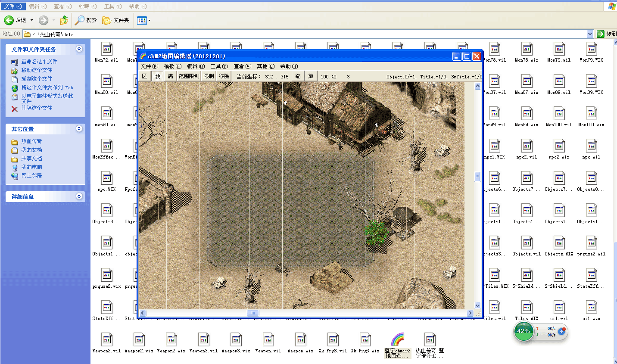
Task: Select the 蓝宇chmir2 map editor rainbow icon
Action: [397, 340]
